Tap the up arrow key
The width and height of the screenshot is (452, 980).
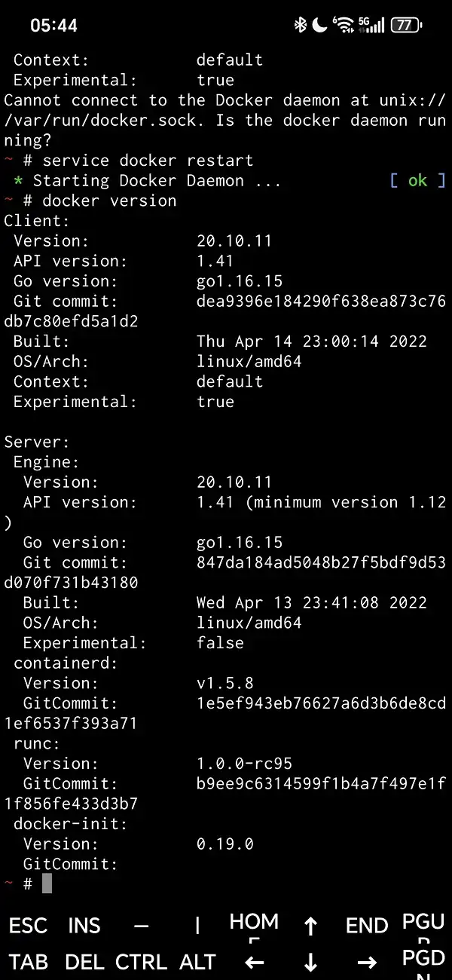[310, 926]
